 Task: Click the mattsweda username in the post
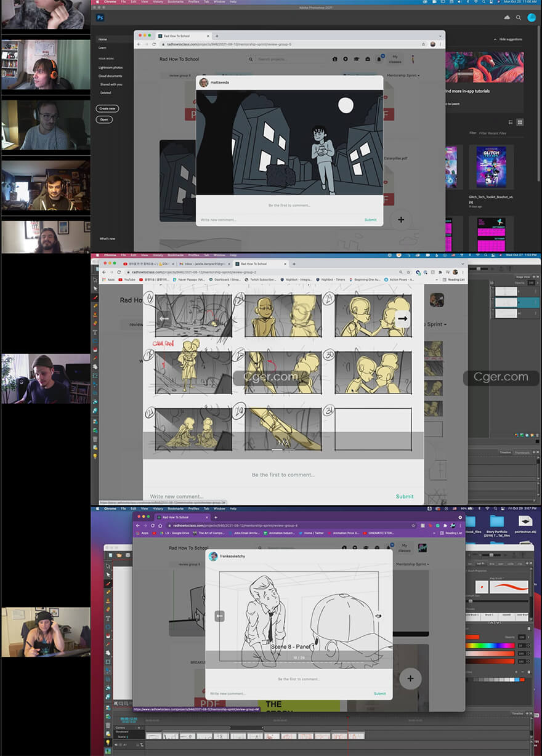pyautogui.click(x=219, y=82)
